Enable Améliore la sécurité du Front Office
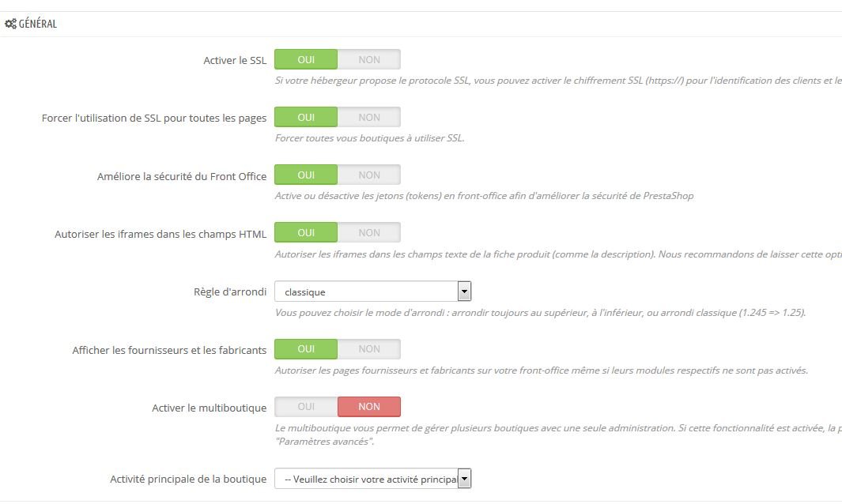The width and height of the screenshot is (842, 504). [306, 175]
